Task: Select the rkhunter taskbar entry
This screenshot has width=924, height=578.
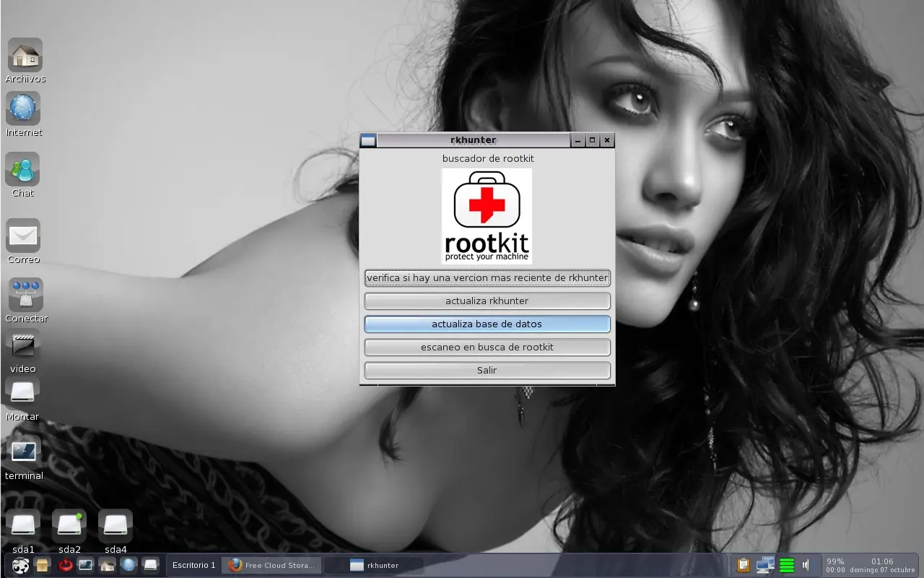Action: click(374, 566)
